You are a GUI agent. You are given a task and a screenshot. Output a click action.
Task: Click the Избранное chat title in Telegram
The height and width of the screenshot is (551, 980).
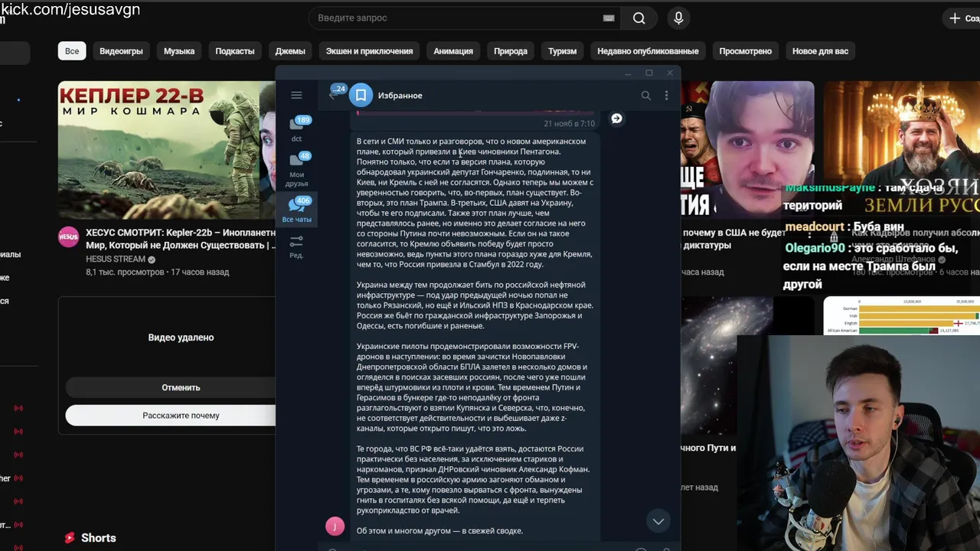pyautogui.click(x=400, y=96)
